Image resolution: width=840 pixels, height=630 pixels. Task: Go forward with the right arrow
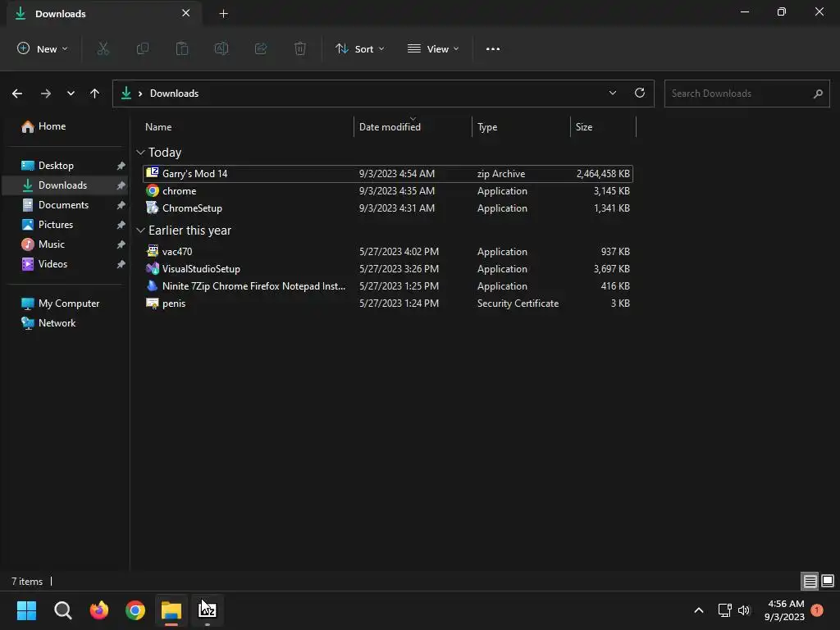tap(46, 94)
